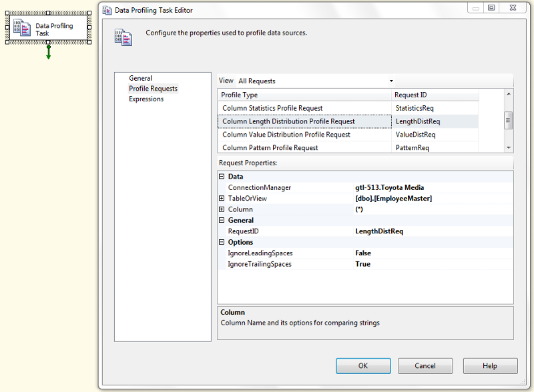
Task: Click the TableOrView value [dbo].[EmployeeMaster]
Action: (x=393, y=199)
